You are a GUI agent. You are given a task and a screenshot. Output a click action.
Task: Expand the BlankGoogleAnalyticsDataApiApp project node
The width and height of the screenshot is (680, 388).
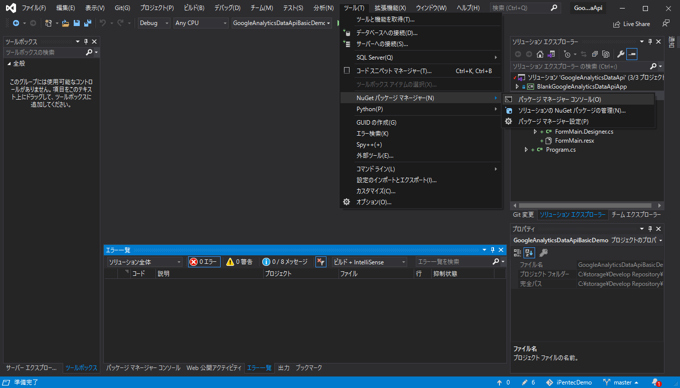coord(517,87)
